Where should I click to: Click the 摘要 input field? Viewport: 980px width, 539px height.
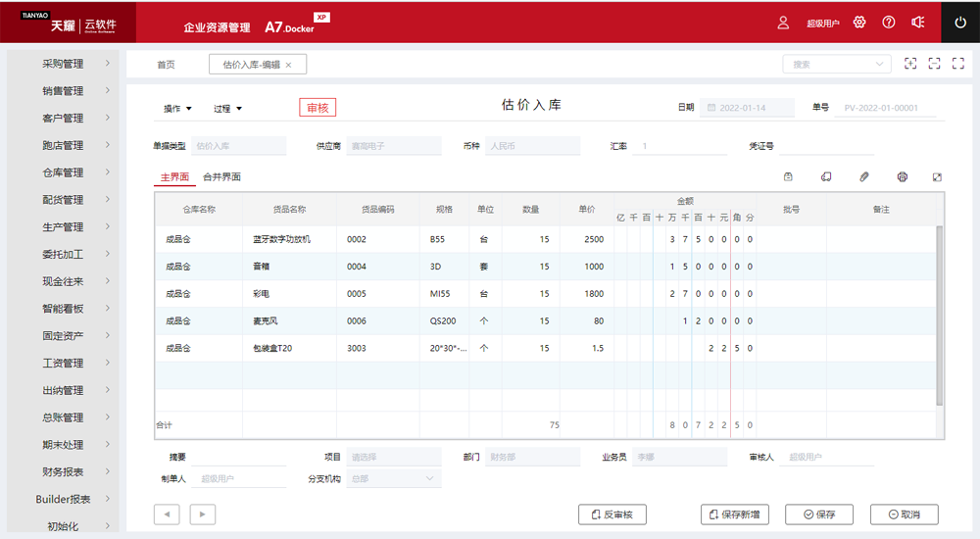(x=239, y=457)
